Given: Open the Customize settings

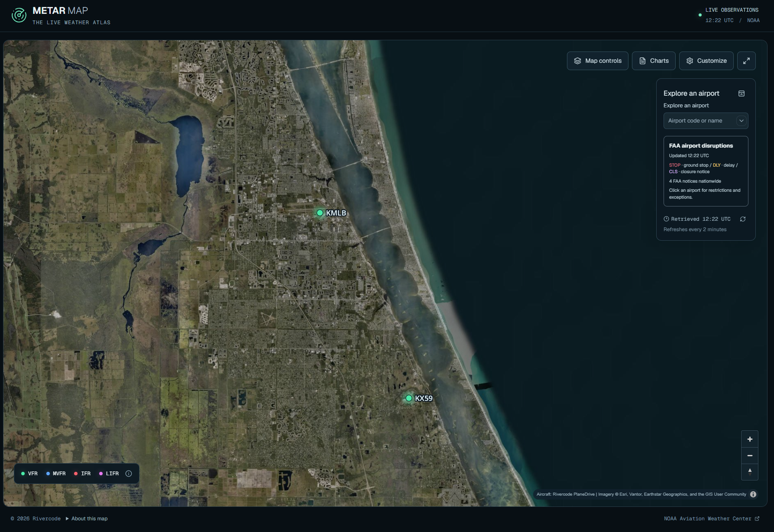Looking at the screenshot, I should pyautogui.click(x=706, y=61).
